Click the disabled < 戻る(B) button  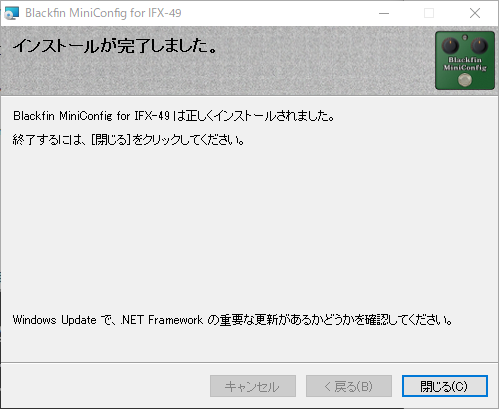pos(349,386)
